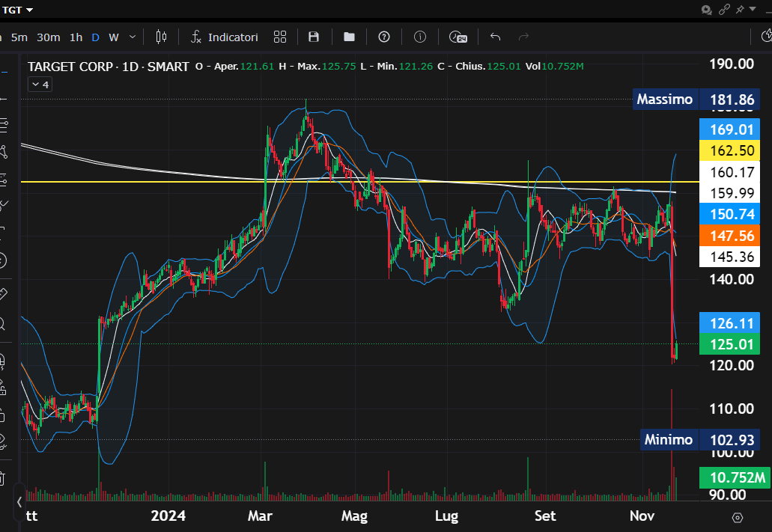The image size is (772, 532).
Task: Switch to the 5m timeframe
Action: (19, 37)
